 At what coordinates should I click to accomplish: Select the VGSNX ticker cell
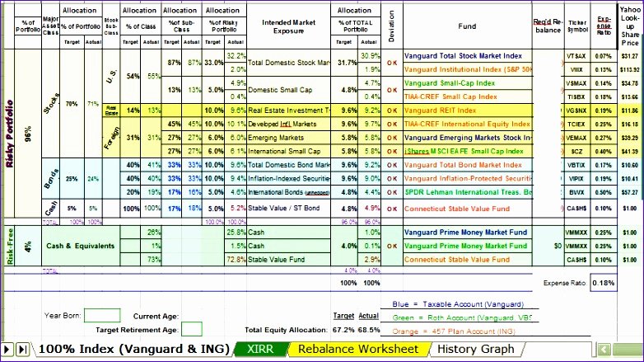tap(577, 110)
